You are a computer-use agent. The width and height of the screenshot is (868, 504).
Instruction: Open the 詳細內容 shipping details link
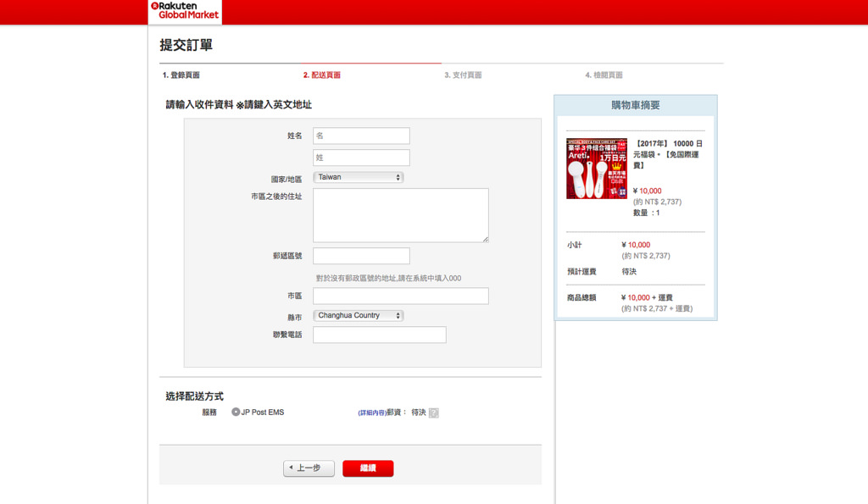[x=371, y=413]
